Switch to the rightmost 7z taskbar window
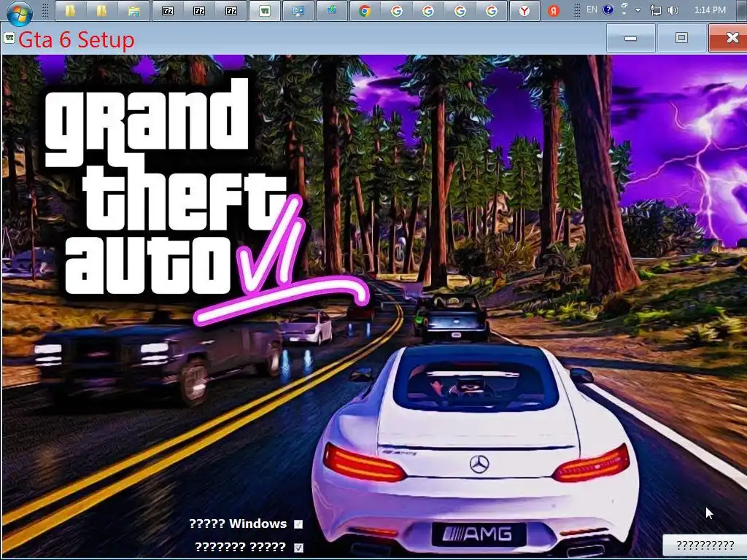This screenshot has height=560, width=747. click(x=231, y=11)
